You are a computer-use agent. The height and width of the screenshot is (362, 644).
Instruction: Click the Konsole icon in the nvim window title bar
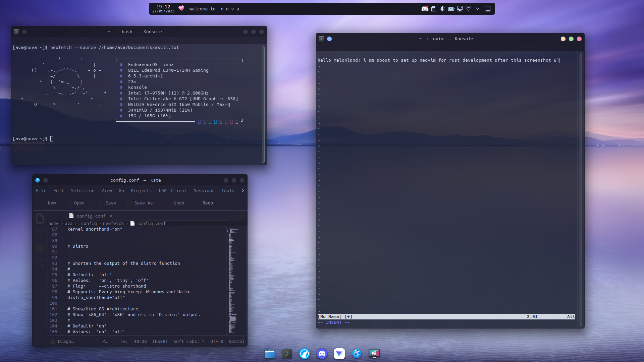point(321,39)
